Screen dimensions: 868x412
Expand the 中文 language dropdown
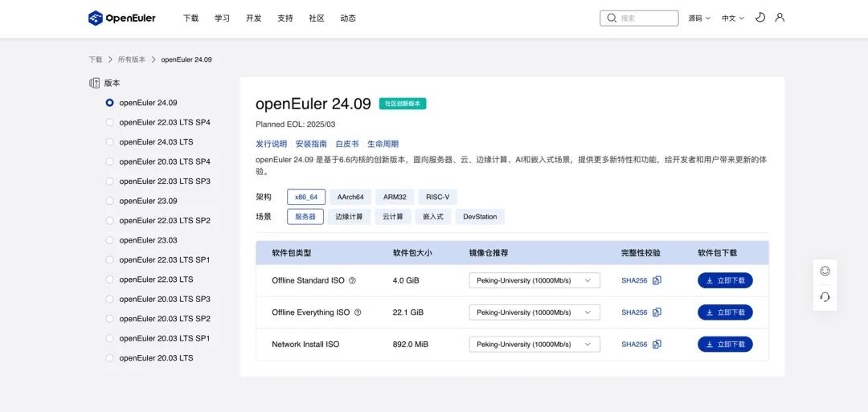pyautogui.click(x=732, y=18)
